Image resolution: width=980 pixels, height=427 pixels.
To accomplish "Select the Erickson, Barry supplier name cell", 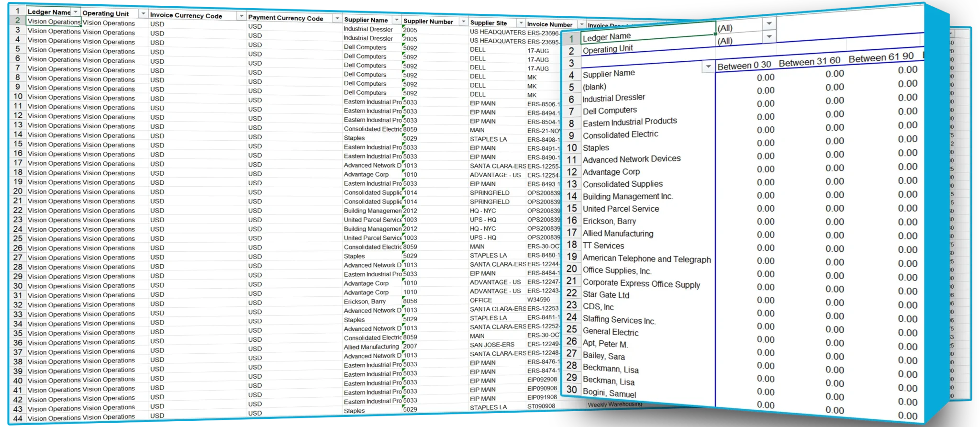I will pyautogui.click(x=365, y=302).
